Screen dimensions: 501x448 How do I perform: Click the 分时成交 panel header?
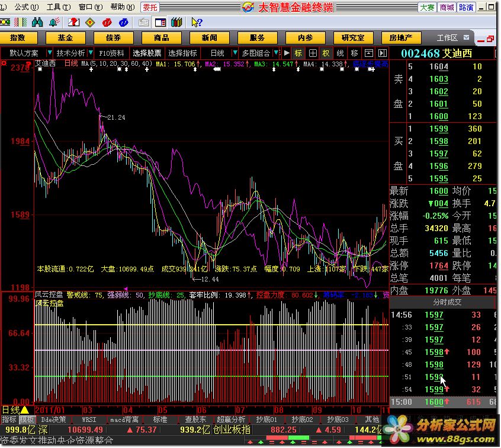coord(447,302)
